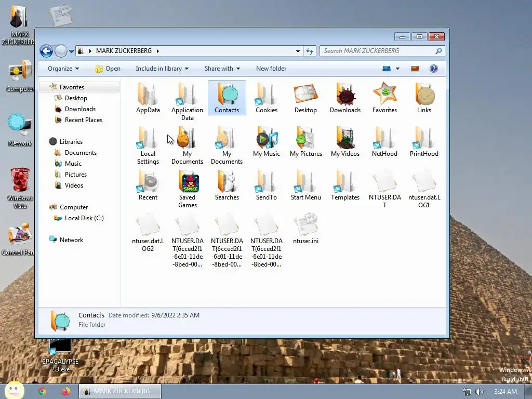This screenshot has height=399, width=532.
Task: Select the Recycle Bin desktop icon
Action: [20, 188]
